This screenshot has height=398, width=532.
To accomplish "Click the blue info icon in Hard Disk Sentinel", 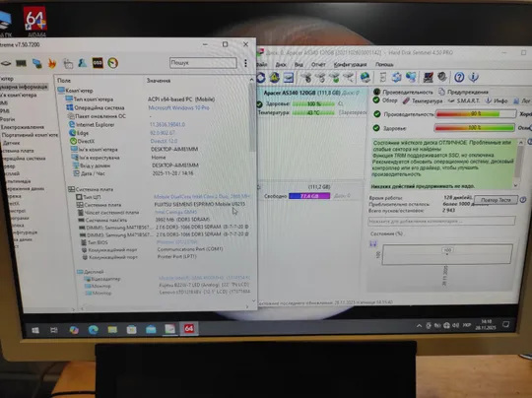I will pyautogui.click(x=474, y=78).
